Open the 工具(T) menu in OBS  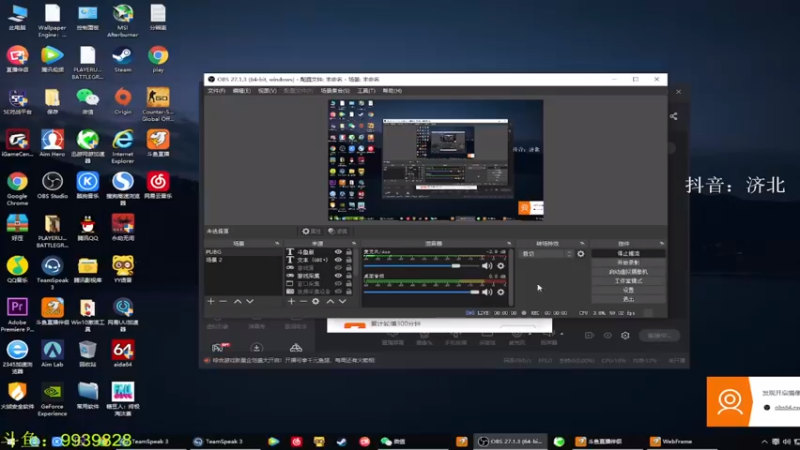tap(366, 91)
